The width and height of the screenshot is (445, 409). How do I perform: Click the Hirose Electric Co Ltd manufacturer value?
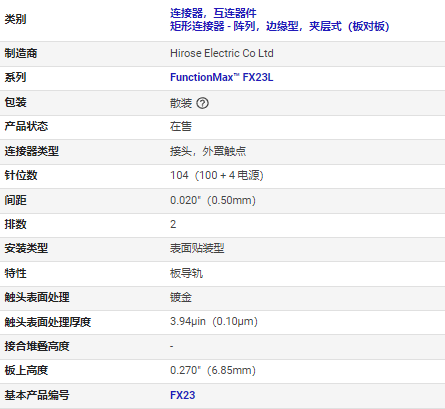coord(222,53)
